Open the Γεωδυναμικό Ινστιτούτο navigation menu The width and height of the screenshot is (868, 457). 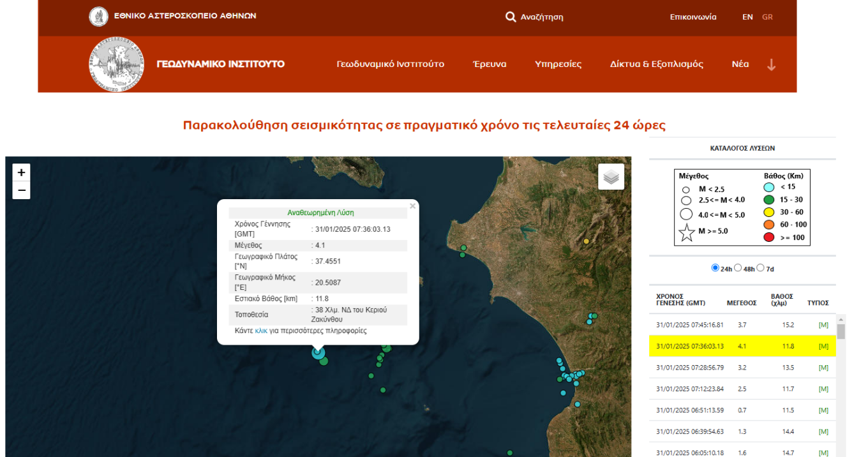(390, 64)
